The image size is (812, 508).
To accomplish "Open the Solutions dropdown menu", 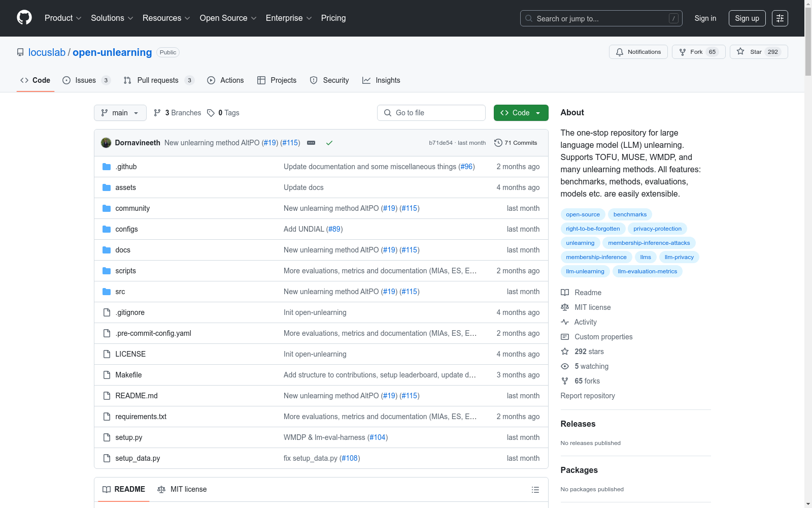I will [112, 18].
